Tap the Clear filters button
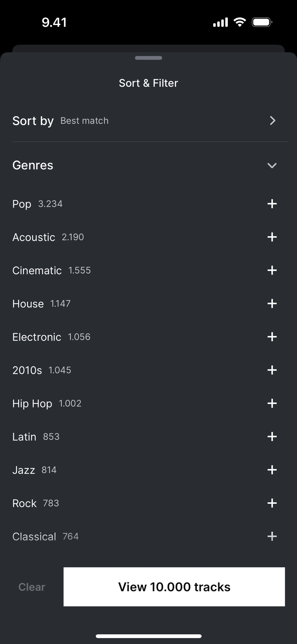Screen dimensions: 297x644 pyautogui.click(x=32, y=587)
